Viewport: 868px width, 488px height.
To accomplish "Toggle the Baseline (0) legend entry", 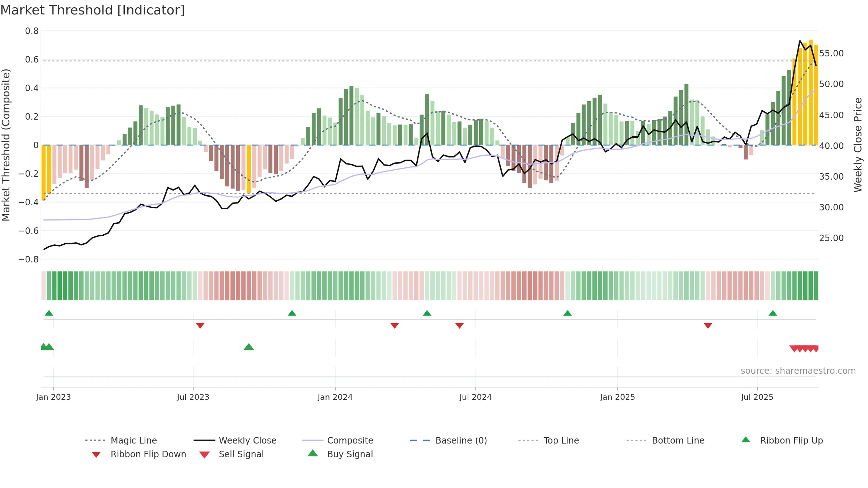I will [448, 440].
